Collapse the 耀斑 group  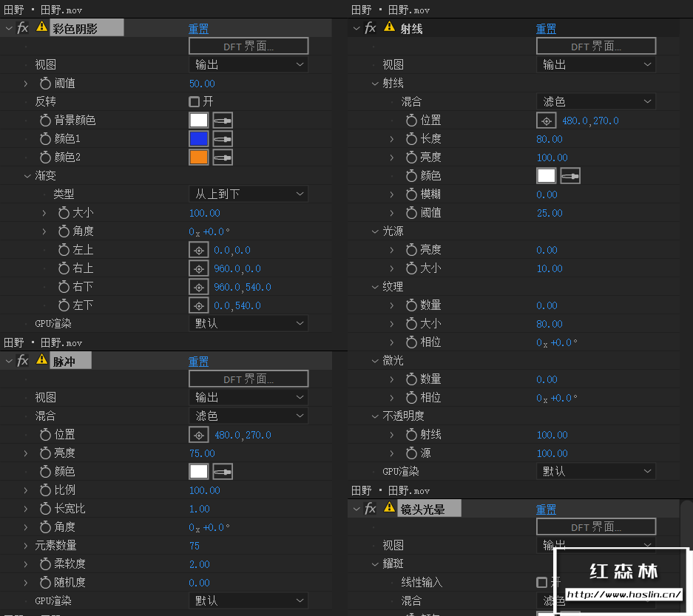tap(375, 563)
